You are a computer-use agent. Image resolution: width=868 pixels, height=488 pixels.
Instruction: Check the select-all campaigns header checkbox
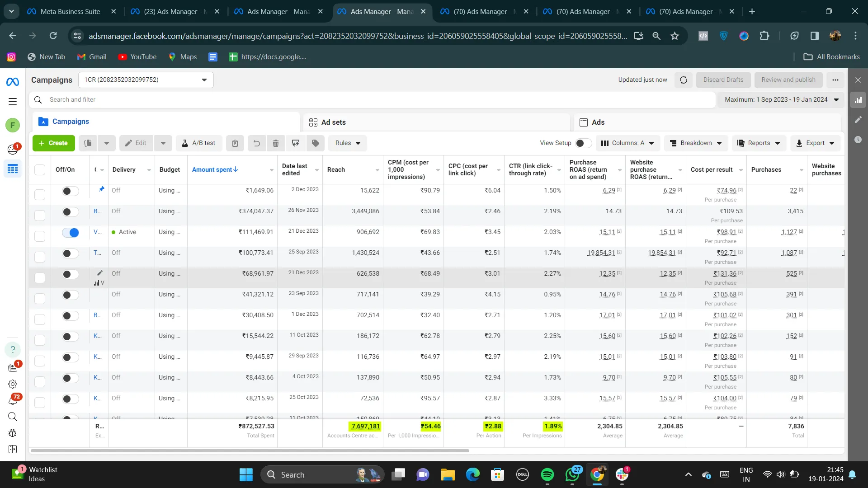pyautogui.click(x=40, y=170)
